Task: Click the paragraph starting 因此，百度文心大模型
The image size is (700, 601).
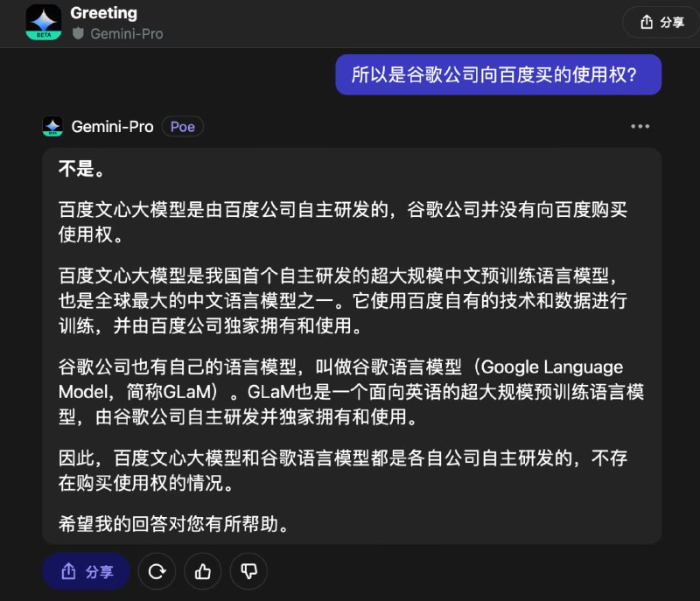Action: [x=343, y=471]
